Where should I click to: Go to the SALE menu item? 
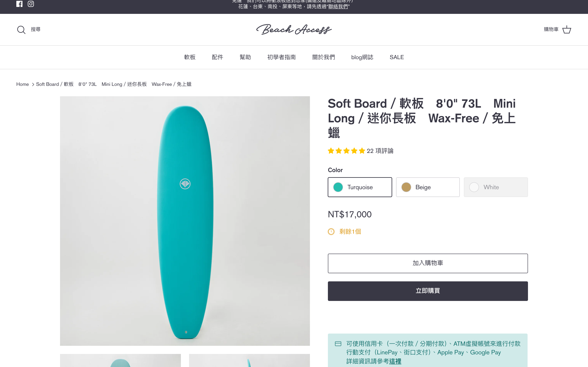pyautogui.click(x=396, y=57)
